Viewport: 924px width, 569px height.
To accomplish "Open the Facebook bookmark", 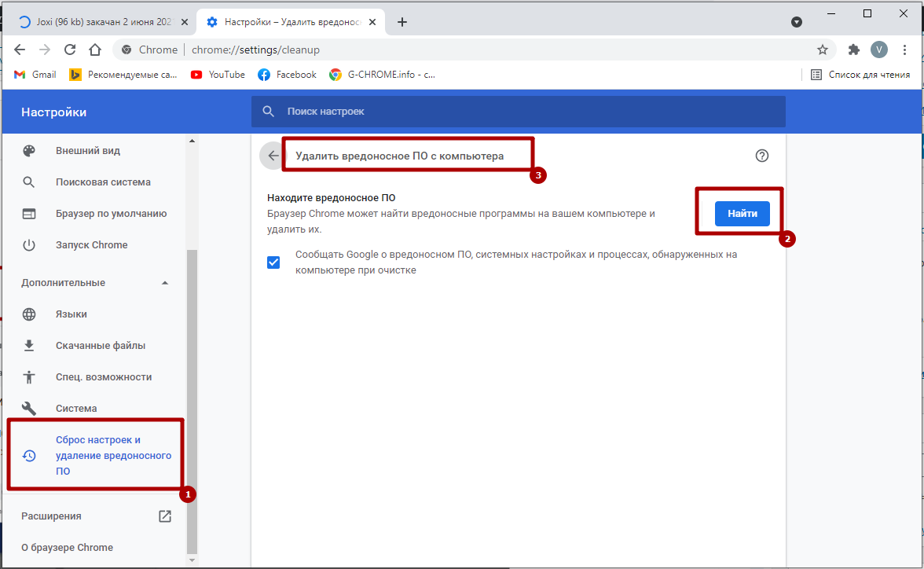I will [x=287, y=75].
